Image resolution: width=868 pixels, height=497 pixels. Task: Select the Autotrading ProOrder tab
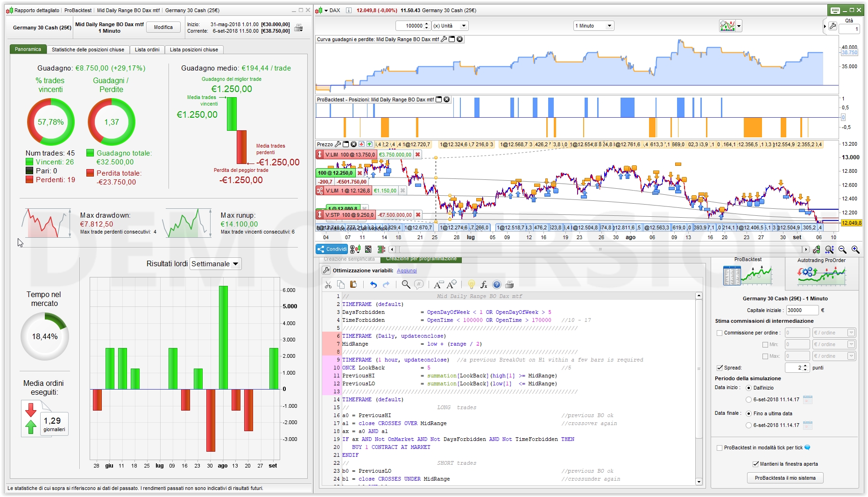tap(822, 273)
